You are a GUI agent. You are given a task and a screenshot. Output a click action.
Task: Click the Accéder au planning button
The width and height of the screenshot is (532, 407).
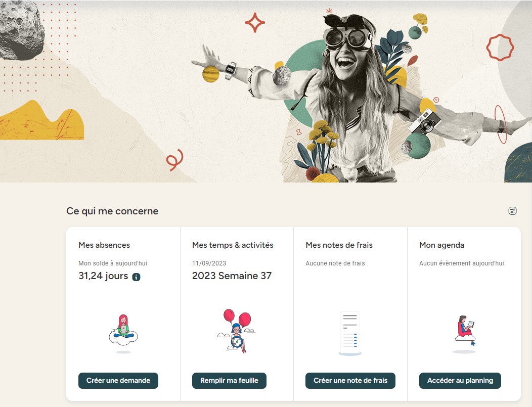(460, 381)
